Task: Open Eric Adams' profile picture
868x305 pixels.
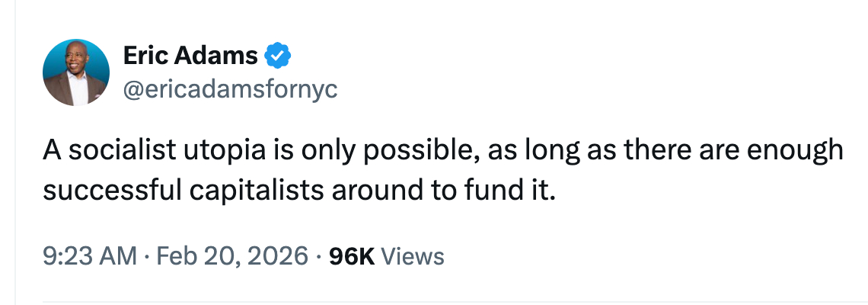Action: tap(76, 72)
